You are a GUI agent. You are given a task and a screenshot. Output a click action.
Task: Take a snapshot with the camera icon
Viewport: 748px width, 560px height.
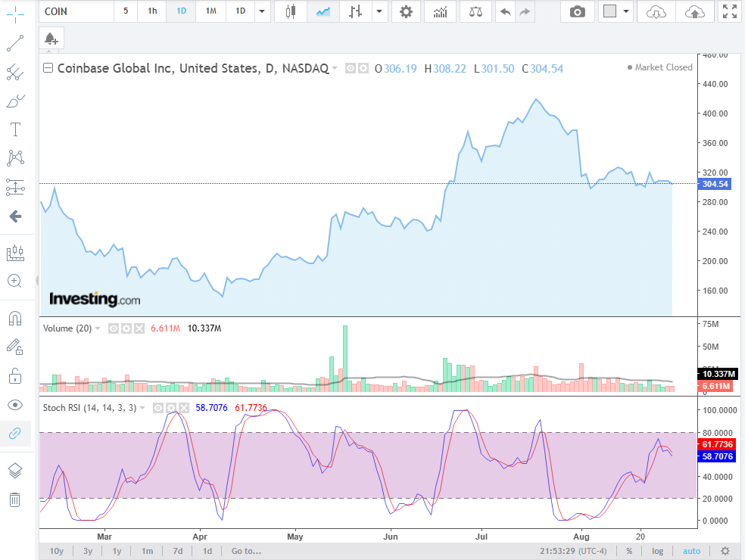tap(577, 11)
